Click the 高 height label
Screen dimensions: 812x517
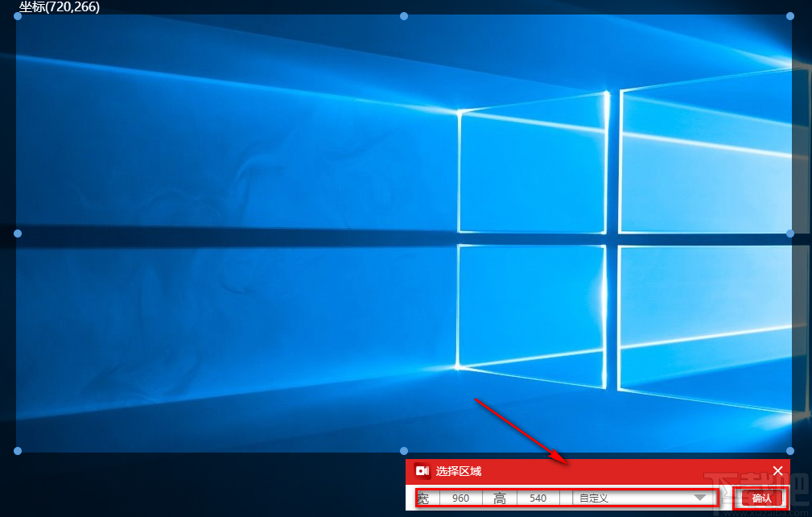click(500, 498)
